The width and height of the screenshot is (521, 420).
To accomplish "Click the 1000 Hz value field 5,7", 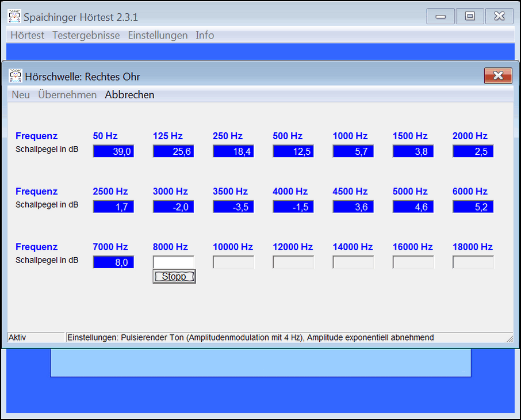I will pyautogui.click(x=353, y=151).
